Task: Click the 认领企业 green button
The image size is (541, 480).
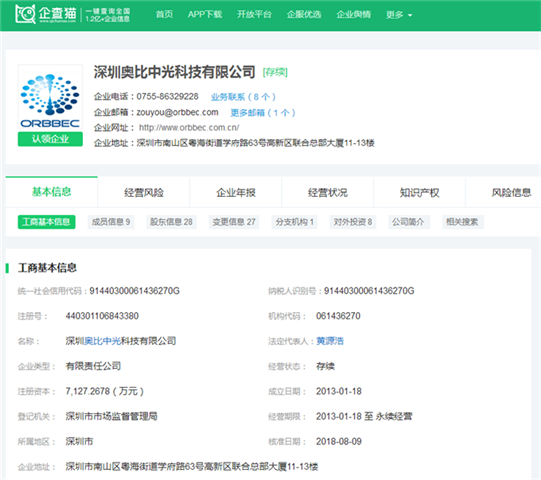Action: pos(50,139)
